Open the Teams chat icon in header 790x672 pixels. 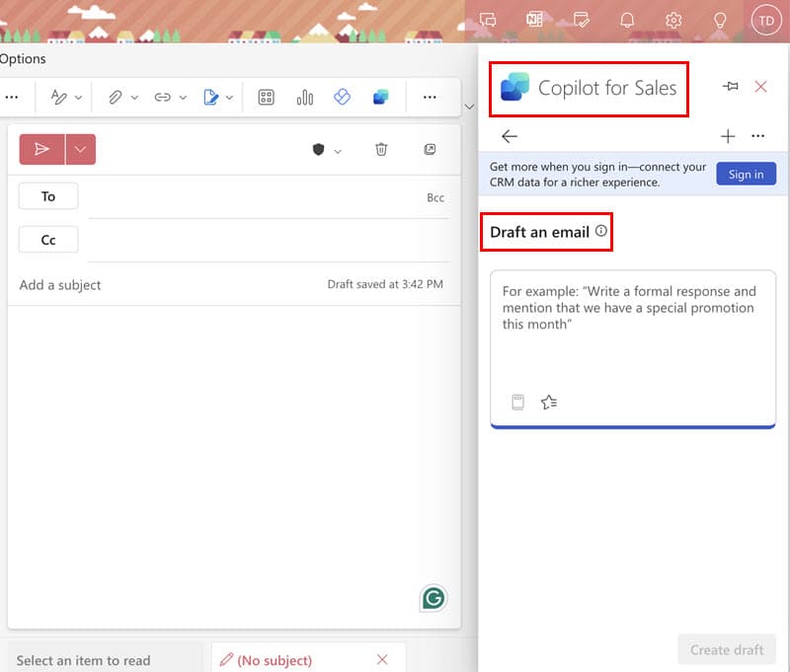point(488,20)
